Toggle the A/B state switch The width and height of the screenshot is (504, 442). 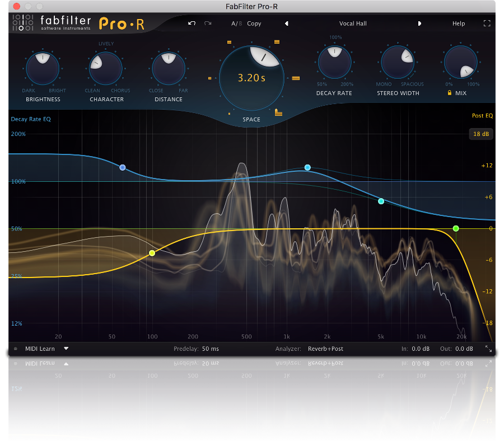[x=236, y=23]
